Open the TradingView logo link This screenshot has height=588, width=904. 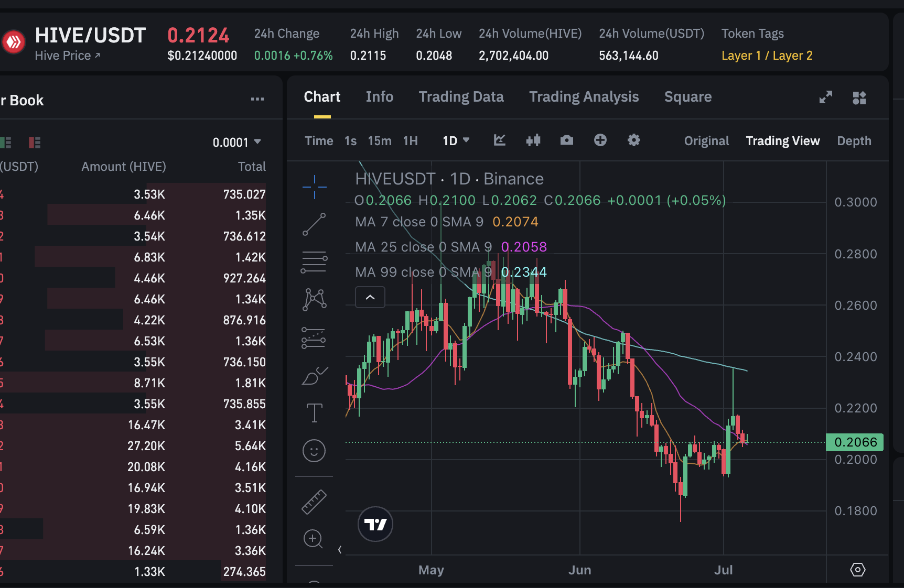pos(375,524)
